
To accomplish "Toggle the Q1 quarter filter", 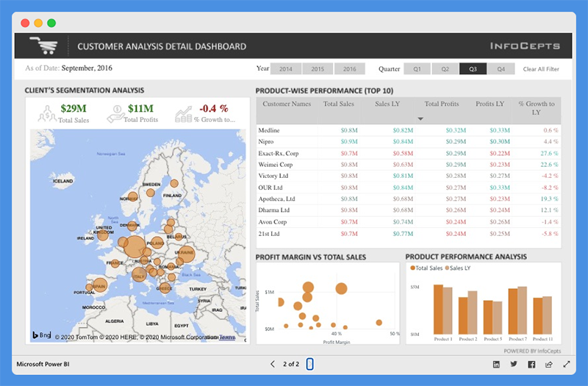I will (x=417, y=69).
